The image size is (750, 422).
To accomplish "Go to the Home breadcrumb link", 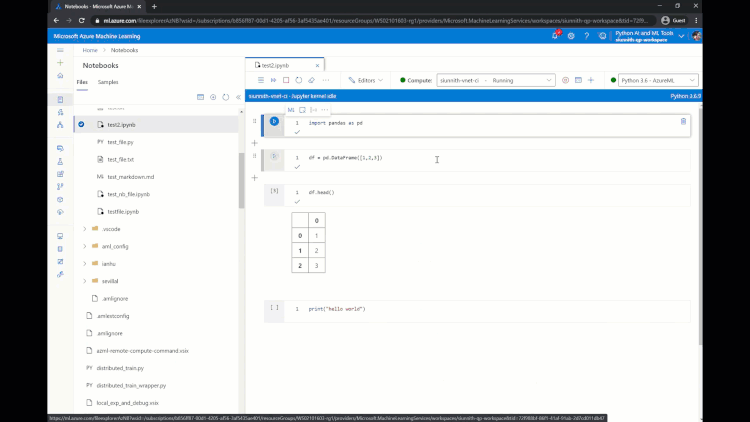I will coord(90,50).
